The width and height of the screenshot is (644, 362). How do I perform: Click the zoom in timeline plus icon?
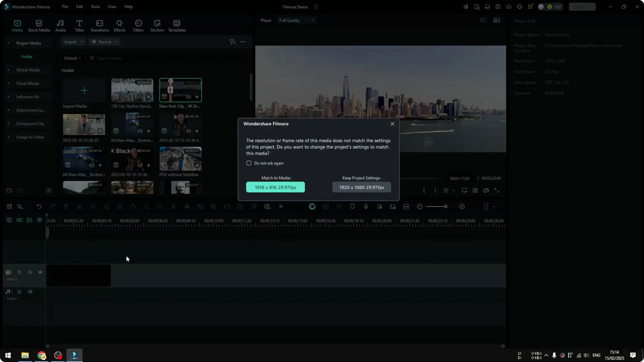tap(462, 207)
